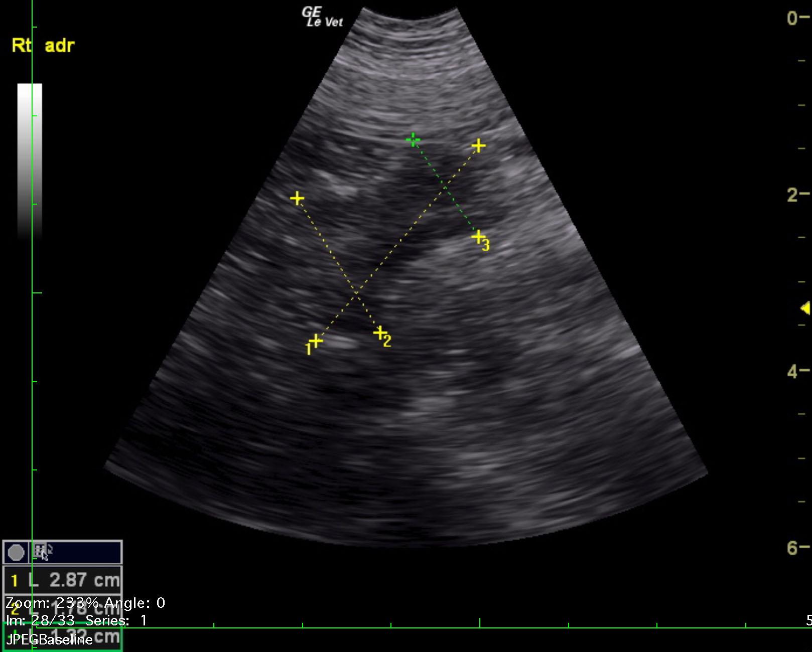Click the upper-right yellow caliper cross
Screen dimensions: 812x652
click(479, 146)
